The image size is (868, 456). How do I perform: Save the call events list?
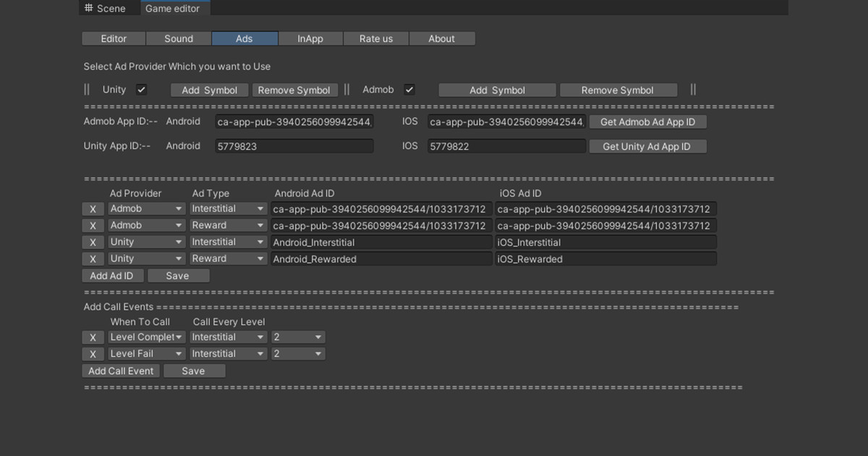pyautogui.click(x=194, y=371)
